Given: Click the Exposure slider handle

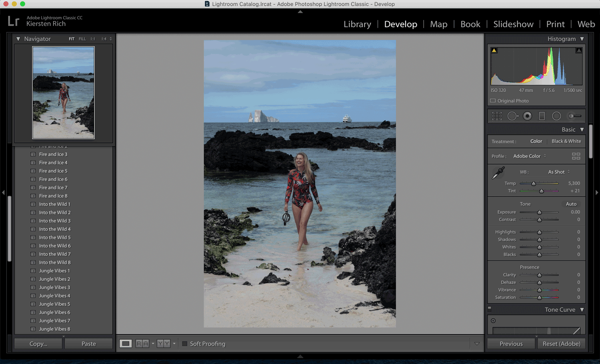Looking at the screenshot, I should coord(539,212).
